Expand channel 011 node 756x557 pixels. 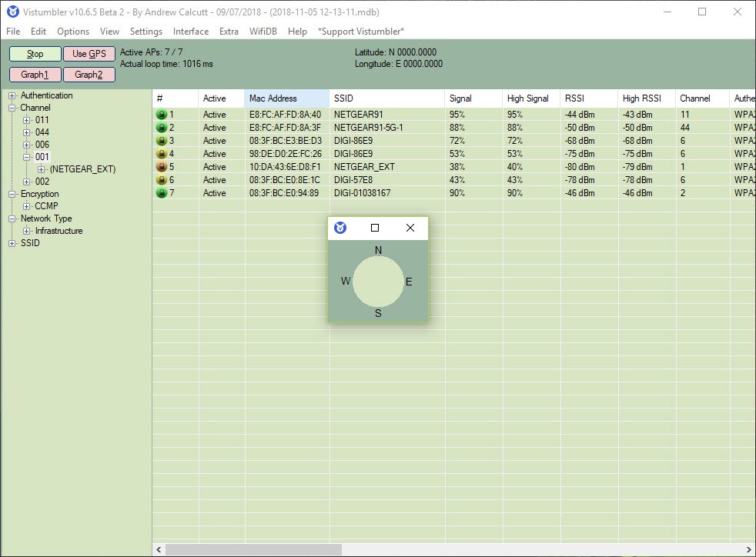click(26, 121)
